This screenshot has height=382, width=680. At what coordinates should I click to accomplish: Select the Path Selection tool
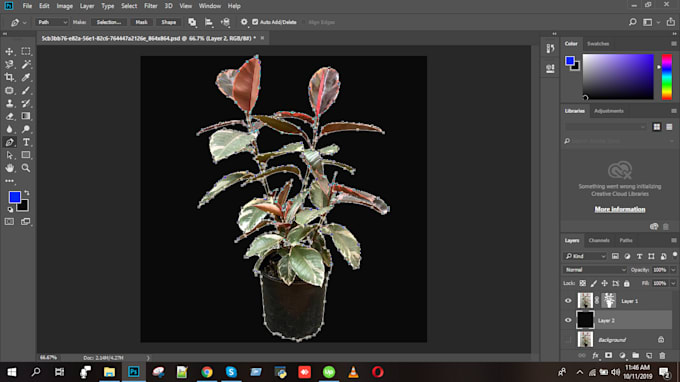tap(9, 155)
